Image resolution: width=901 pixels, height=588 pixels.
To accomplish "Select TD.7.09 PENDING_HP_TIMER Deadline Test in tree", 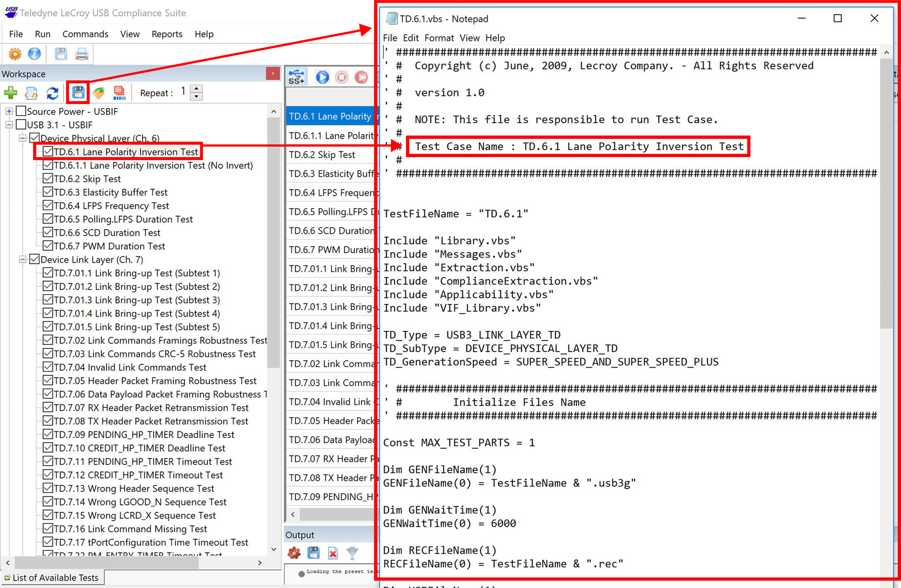I will pos(144,434).
